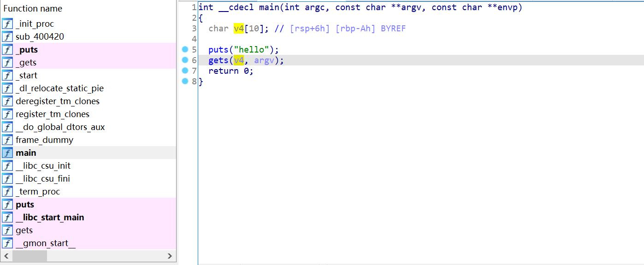Screen dimensions: 644x265
Task: Click left arrow of function list scrollbar
Action: click(6, 256)
